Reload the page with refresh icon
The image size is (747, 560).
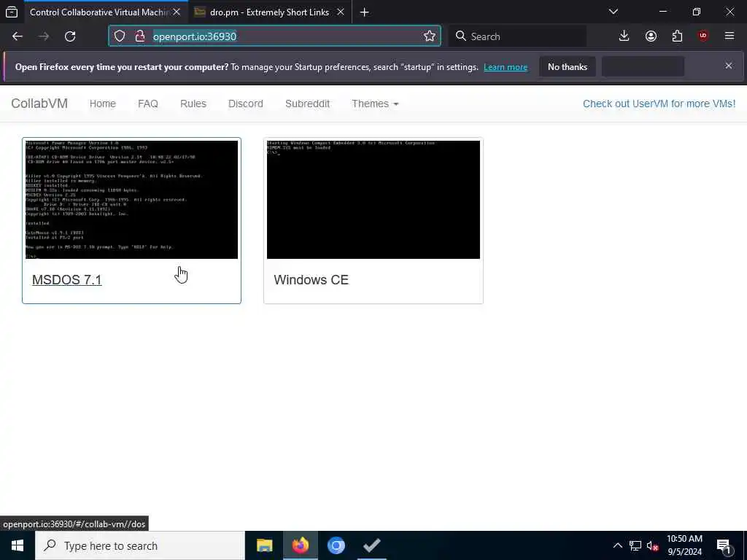point(70,36)
